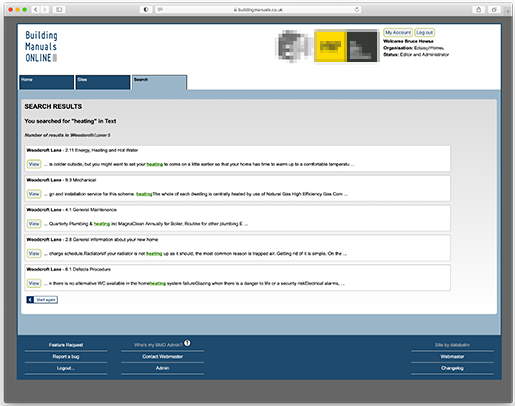Click the Log out button
Image resolution: width=515 pixels, height=406 pixels.
click(425, 33)
